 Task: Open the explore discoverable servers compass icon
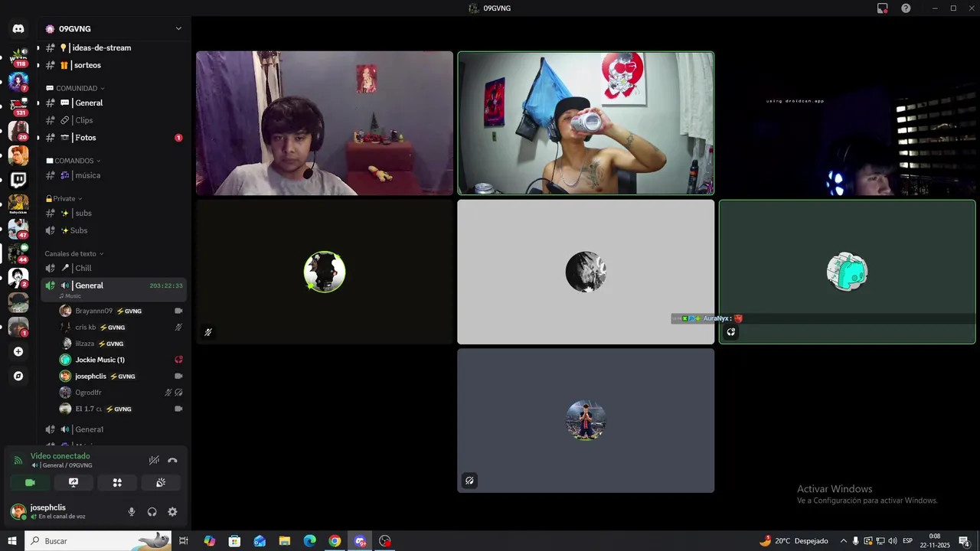[18, 376]
